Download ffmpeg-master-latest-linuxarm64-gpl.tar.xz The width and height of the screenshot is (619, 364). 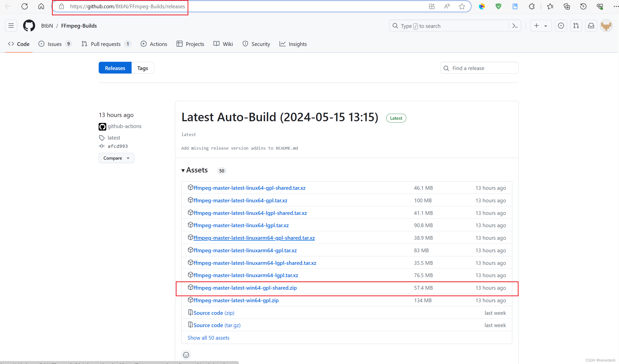(x=245, y=250)
